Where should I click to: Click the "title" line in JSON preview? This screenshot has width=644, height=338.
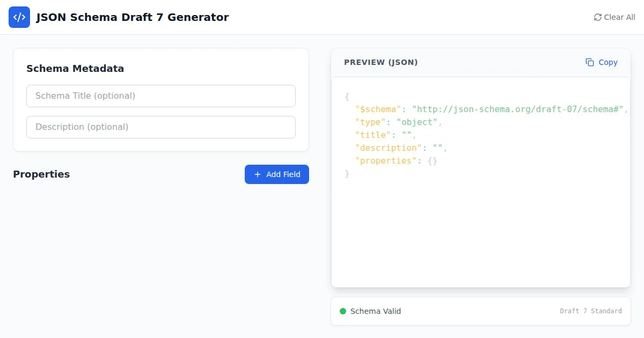(385, 135)
